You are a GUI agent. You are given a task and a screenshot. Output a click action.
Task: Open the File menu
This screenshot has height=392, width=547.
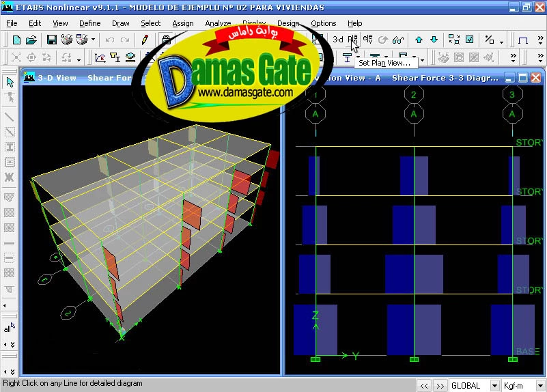tap(12, 23)
